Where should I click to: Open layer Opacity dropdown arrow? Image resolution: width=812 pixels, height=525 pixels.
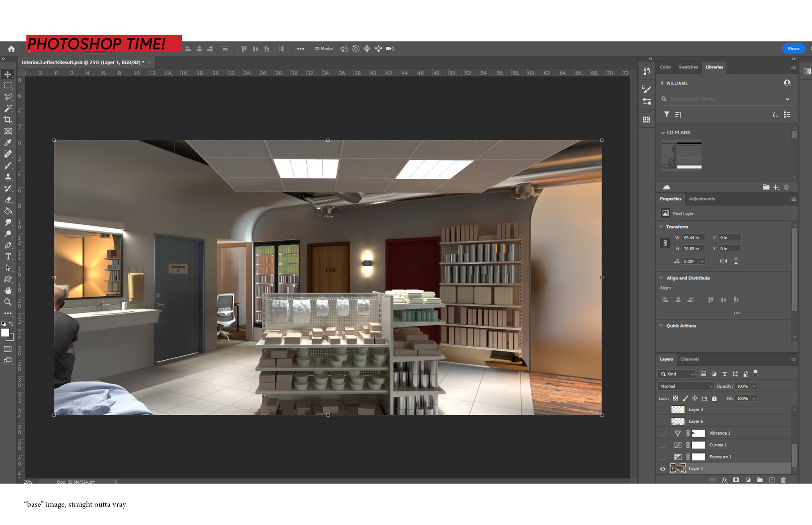754,386
